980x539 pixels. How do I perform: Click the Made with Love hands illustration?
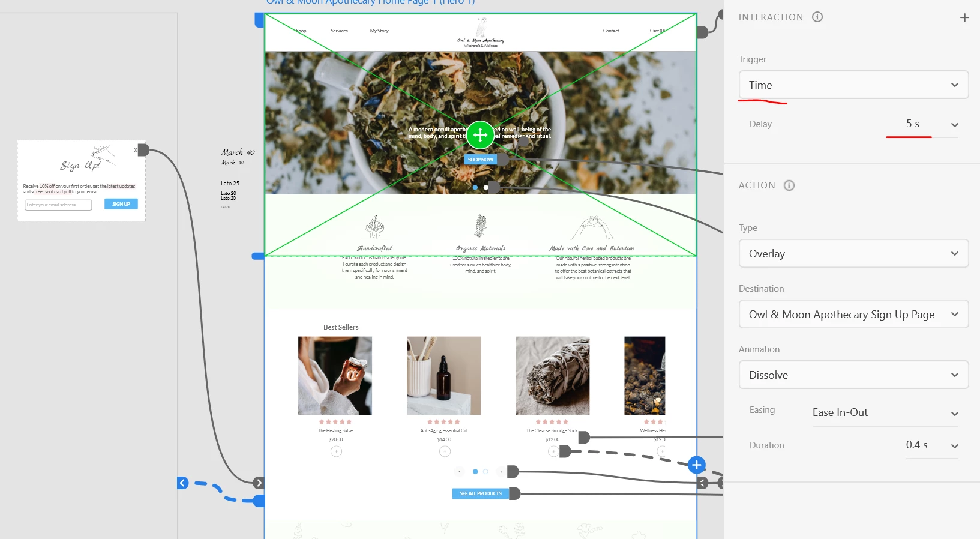pyautogui.click(x=592, y=228)
